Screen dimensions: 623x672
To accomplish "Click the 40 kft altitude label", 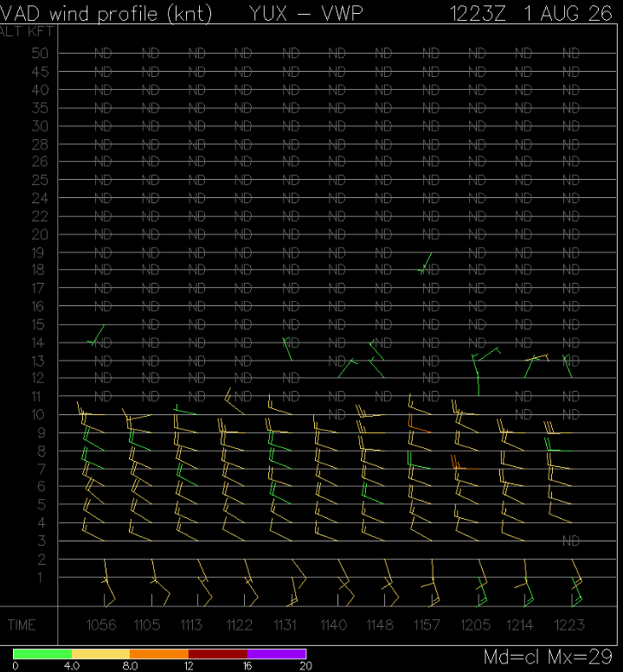I will 40,90.
